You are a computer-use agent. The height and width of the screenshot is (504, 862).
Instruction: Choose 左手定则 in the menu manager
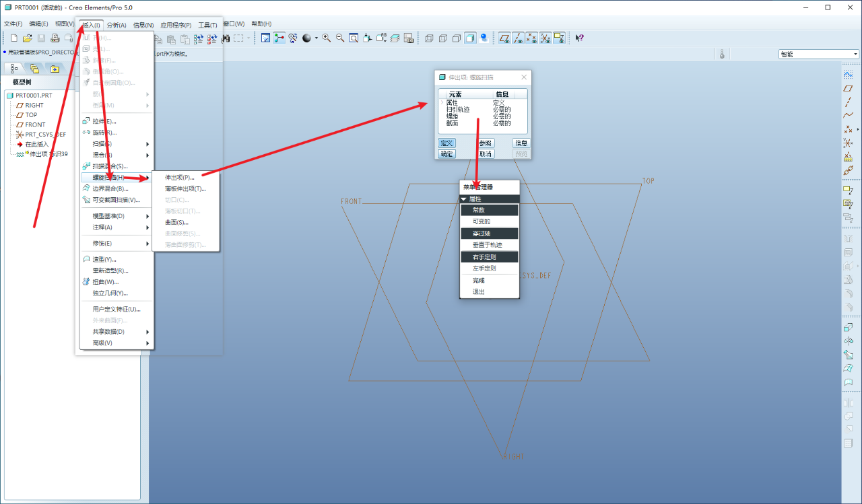(484, 268)
